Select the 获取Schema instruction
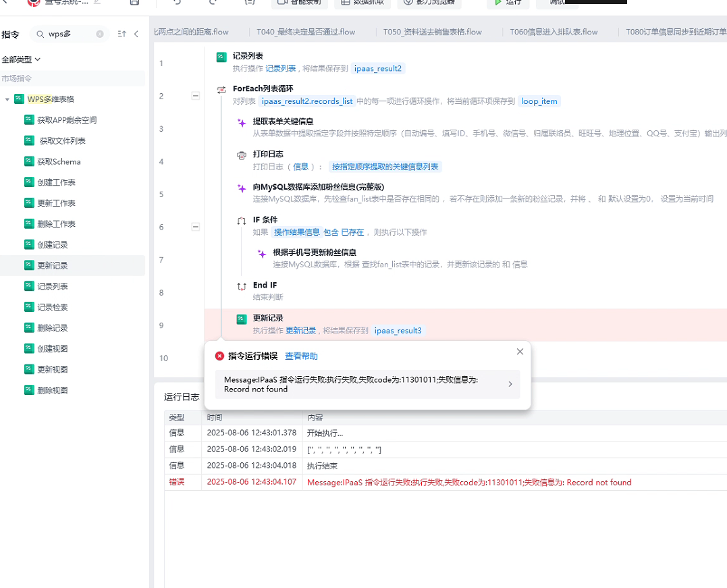727x588 pixels. [x=59, y=161]
